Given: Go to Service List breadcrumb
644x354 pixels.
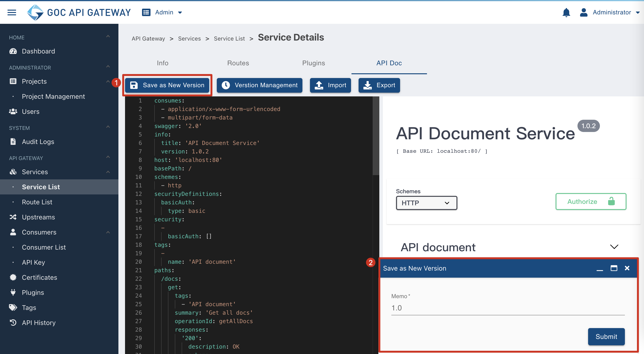Looking at the screenshot, I should pyautogui.click(x=229, y=39).
